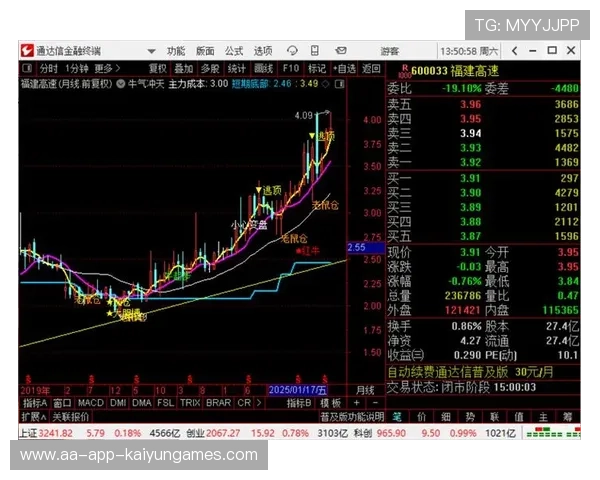Viewport: 600px width, 480px height.
Task: Click the 2.55 price marker on axis
Action: (365, 248)
